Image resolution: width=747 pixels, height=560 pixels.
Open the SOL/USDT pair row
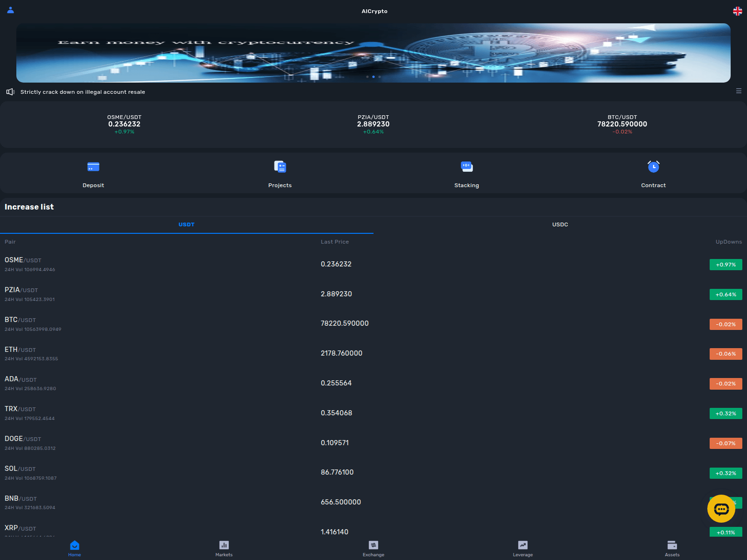click(x=373, y=473)
